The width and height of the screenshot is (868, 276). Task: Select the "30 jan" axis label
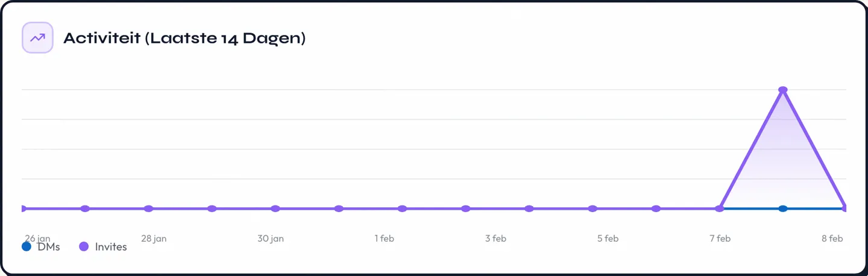pos(271,239)
